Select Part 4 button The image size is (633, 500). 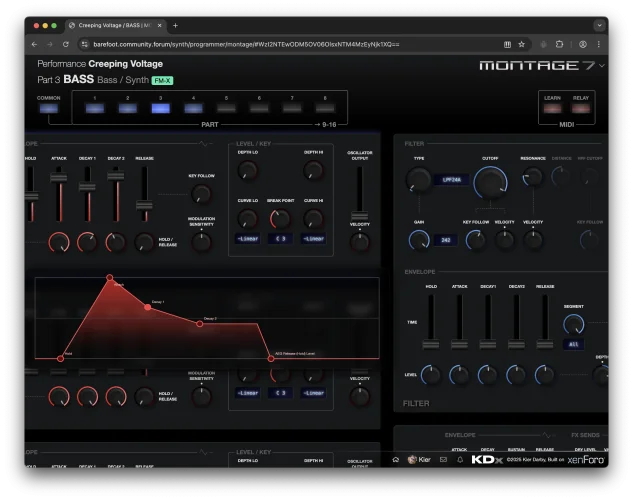tap(193, 108)
